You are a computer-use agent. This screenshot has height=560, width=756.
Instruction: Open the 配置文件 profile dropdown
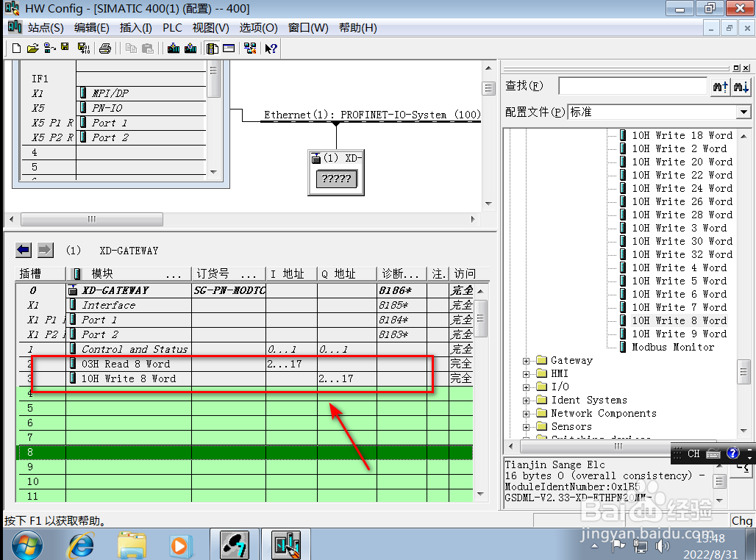click(x=743, y=112)
